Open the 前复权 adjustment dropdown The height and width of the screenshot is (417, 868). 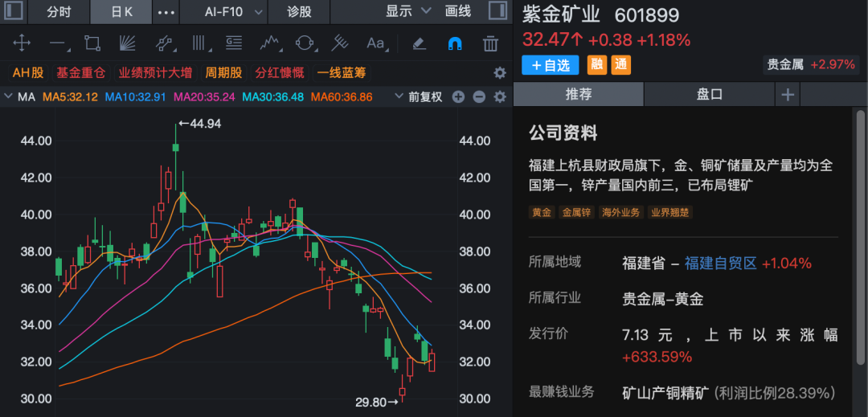click(x=419, y=97)
